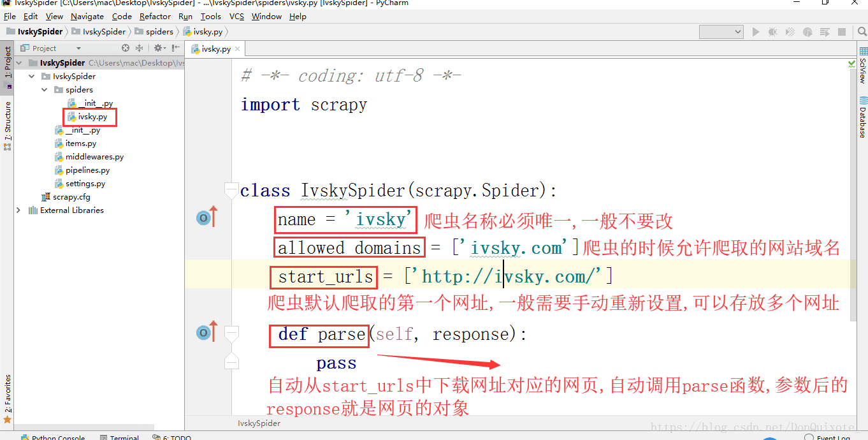This screenshot has width=868, height=440.
Task: Fold the parse function in gutter
Action: (231, 334)
